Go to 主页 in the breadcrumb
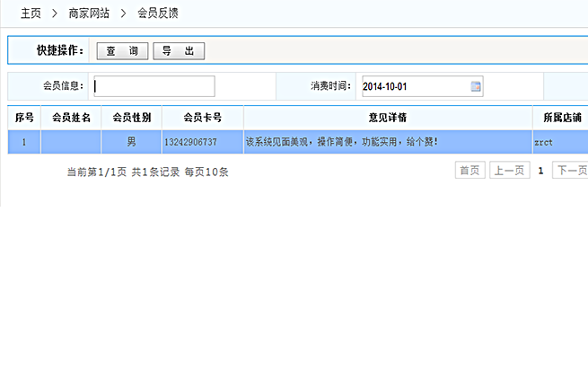 pyautogui.click(x=31, y=14)
